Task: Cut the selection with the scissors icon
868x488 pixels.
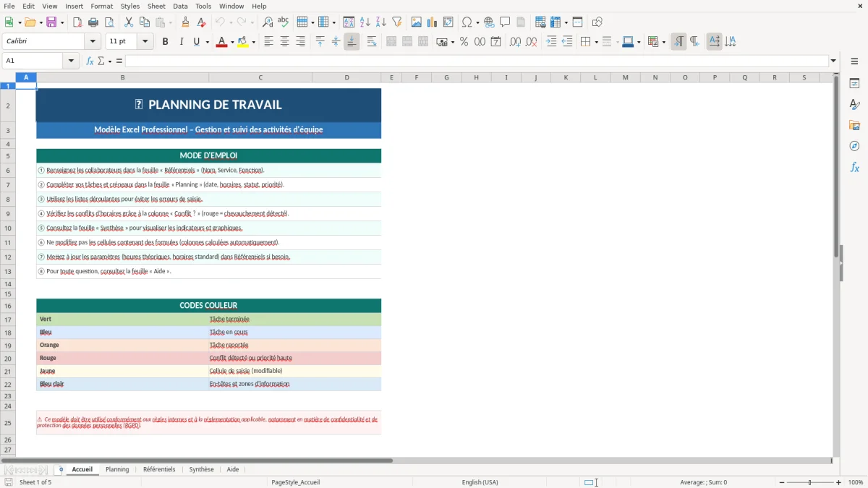Action: pos(129,22)
